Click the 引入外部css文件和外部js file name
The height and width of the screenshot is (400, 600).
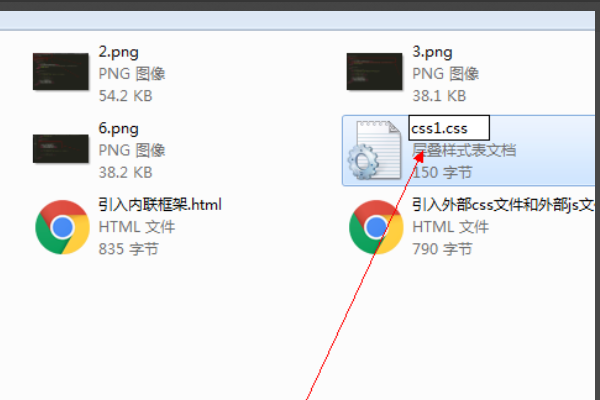503,205
